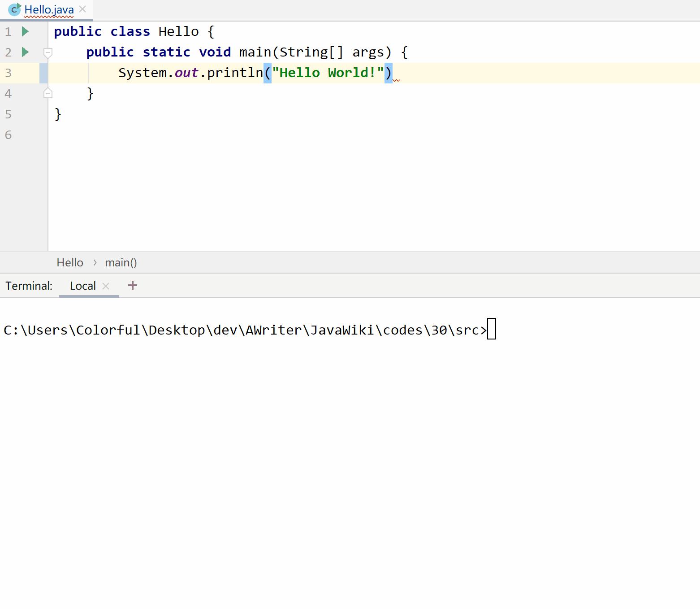The width and height of the screenshot is (700, 609).
Task: Click the Hello breadcrumb
Action: click(x=70, y=262)
